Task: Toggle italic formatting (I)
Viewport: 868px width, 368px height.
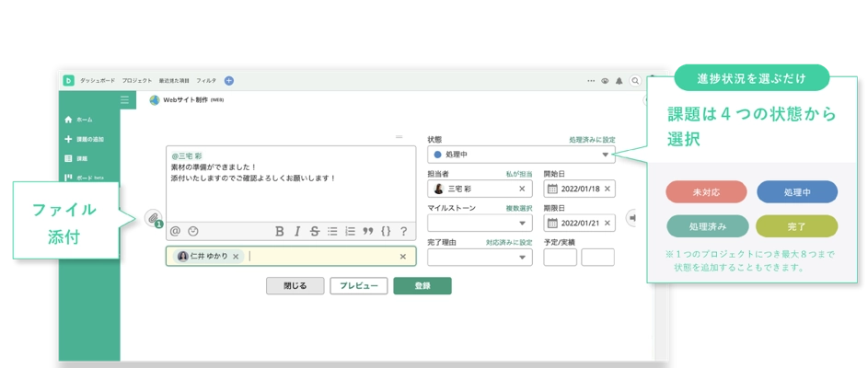Action: (297, 231)
